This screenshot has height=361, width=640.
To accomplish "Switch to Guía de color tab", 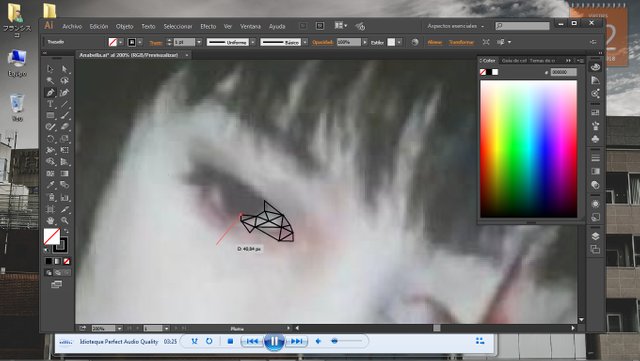I will (x=514, y=60).
